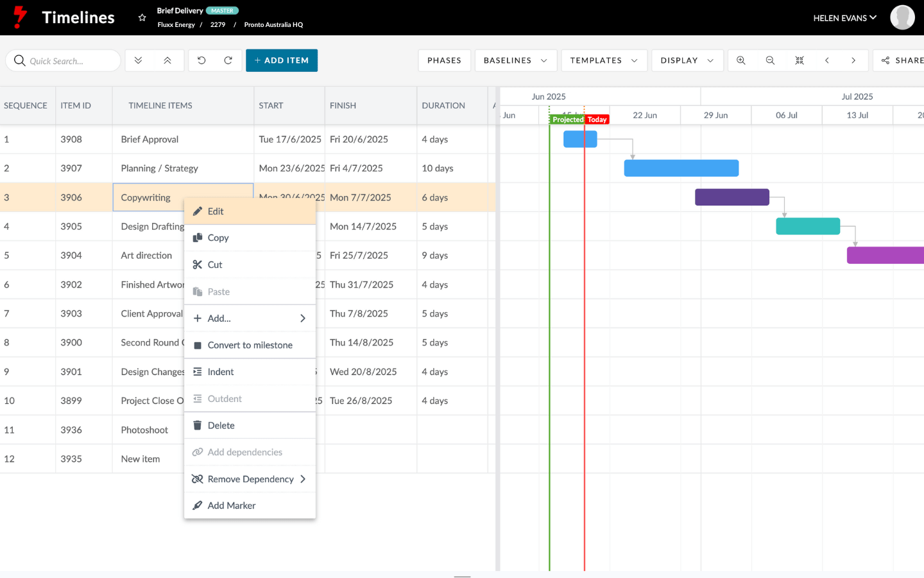Click the search magnifier icon
Screen dimensions: 924x578
click(x=20, y=60)
